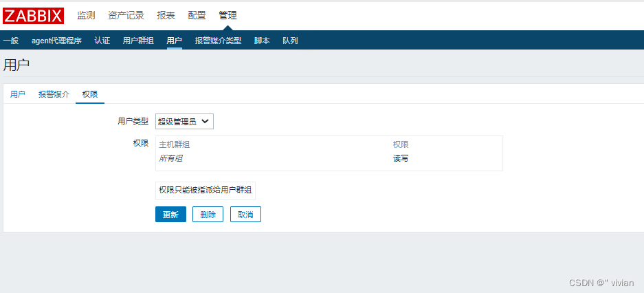Open the 报警媒介类型 submenu

pos(218,41)
